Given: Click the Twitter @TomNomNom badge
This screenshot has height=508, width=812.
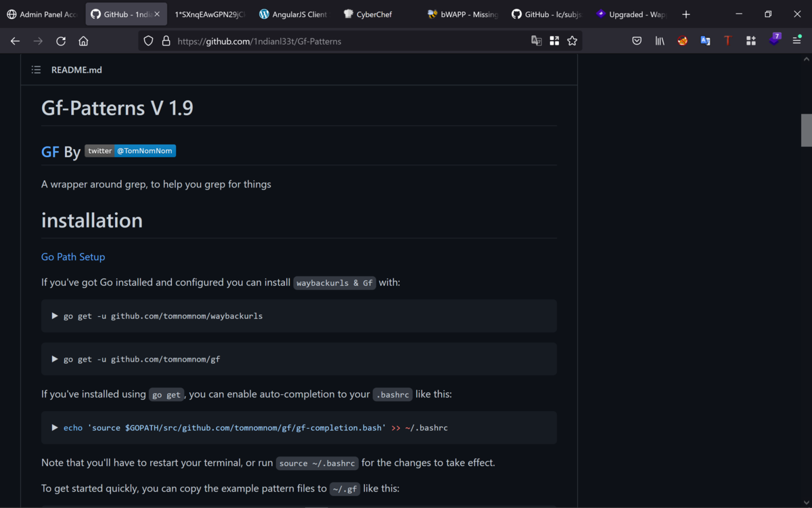Looking at the screenshot, I should [x=131, y=151].
